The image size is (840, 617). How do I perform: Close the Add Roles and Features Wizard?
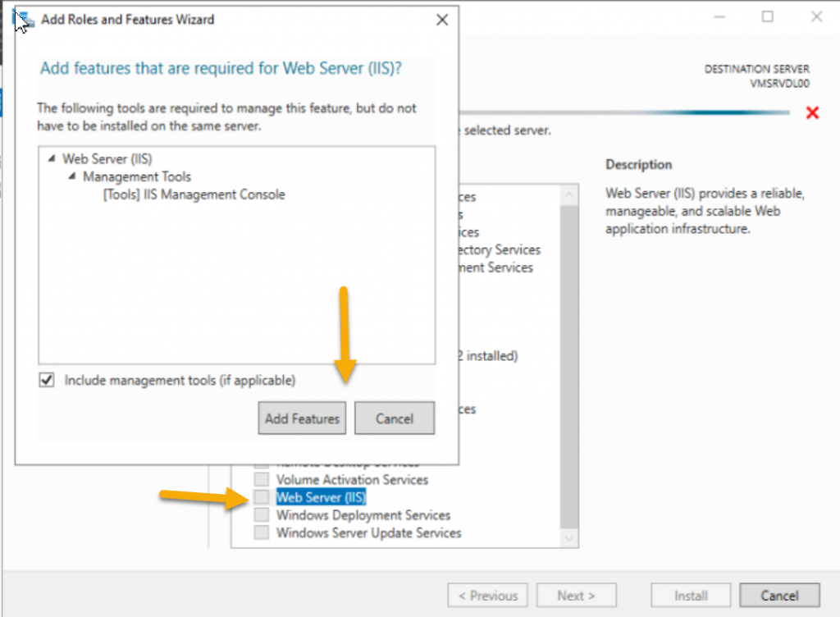(x=441, y=19)
